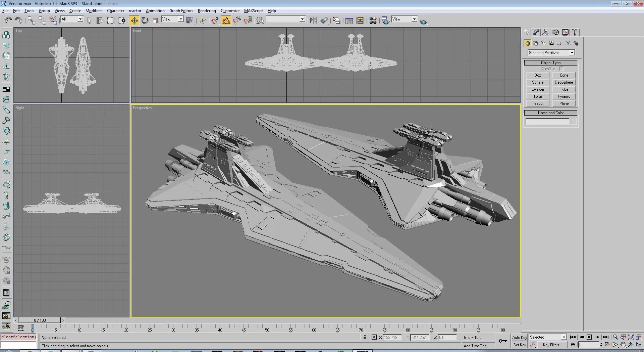This screenshot has width=644, height=352.
Task: Open the render type View dropdown
Action: [414, 19]
